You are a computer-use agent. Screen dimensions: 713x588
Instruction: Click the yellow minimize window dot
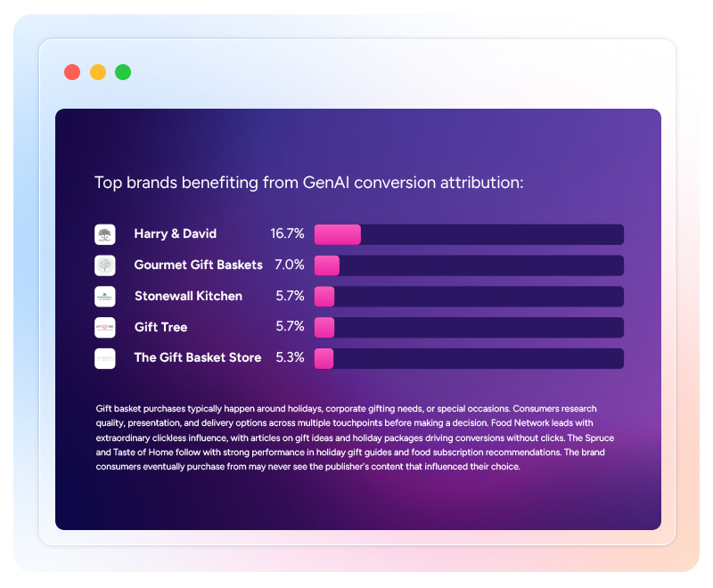pos(98,72)
